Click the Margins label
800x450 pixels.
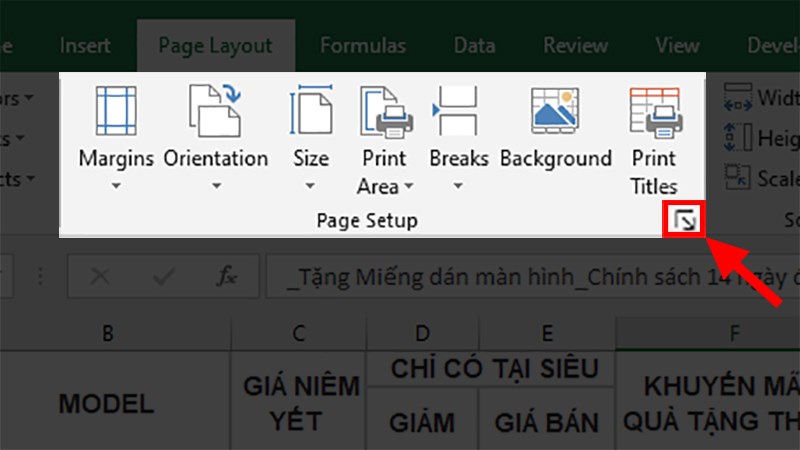[116, 159]
